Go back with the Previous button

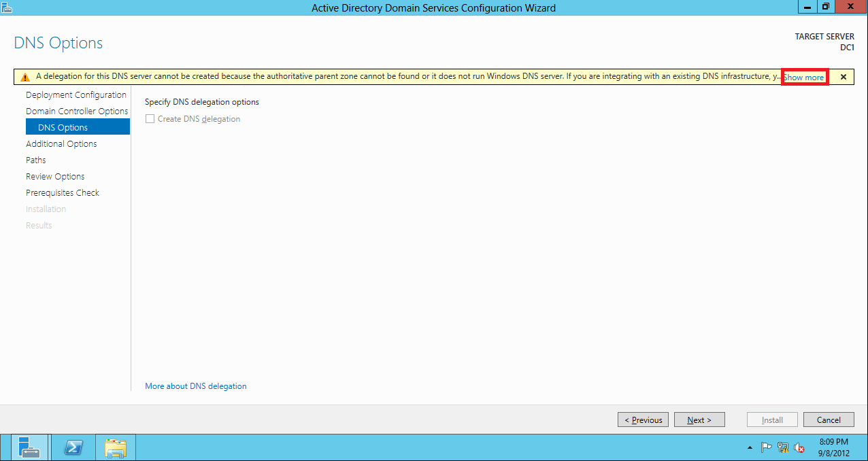pos(642,419)
